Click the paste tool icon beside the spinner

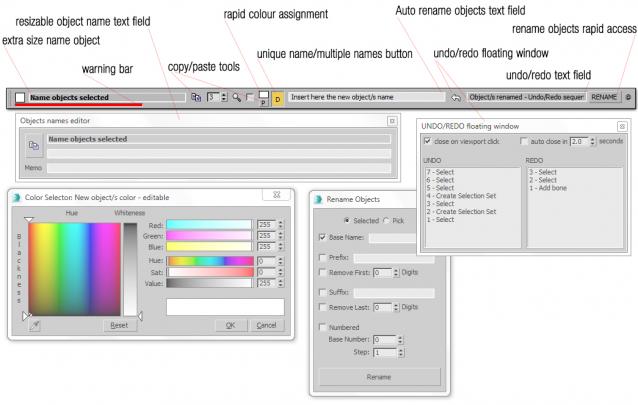(x=236, y=98)
